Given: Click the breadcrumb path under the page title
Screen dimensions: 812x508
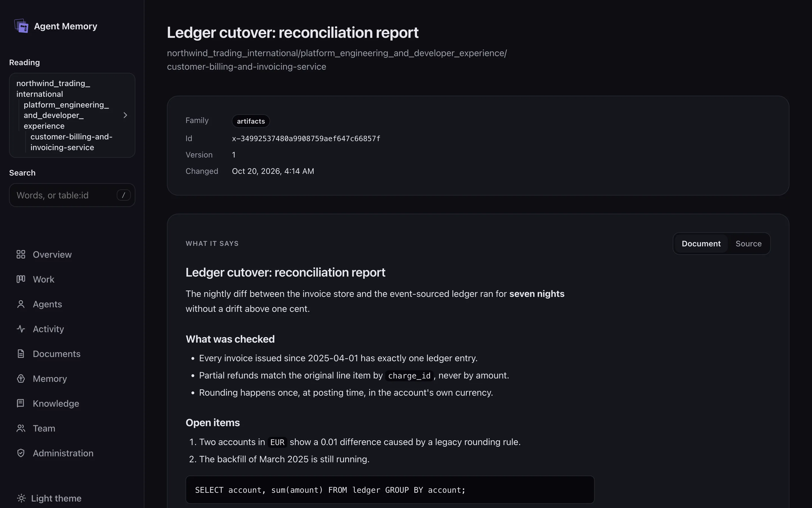Looking at the screenshot, I should coord(337,60).
